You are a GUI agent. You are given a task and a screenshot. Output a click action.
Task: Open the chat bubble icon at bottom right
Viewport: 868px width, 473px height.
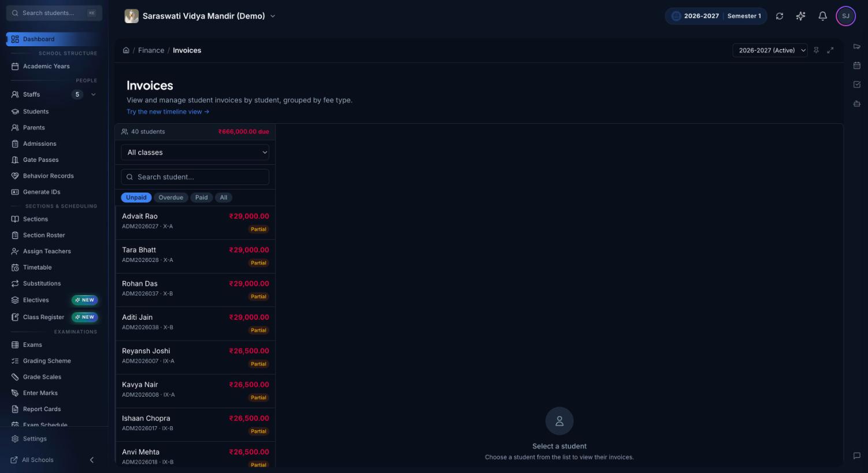pos(857,456)
